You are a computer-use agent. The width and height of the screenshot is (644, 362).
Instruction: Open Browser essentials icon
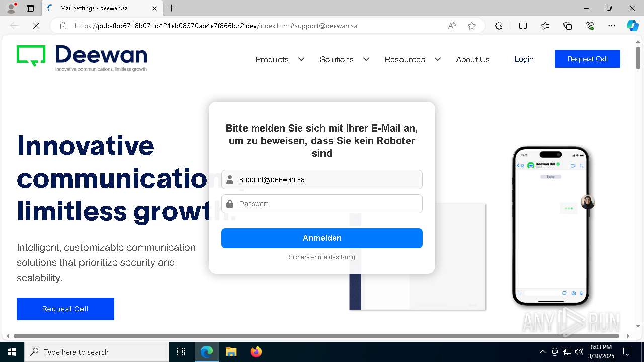pos(590,26)
